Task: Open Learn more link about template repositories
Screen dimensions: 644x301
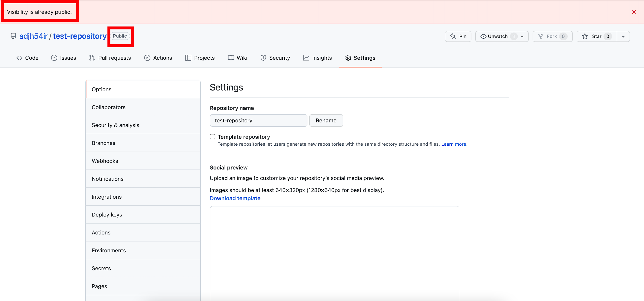Action: point(453,144)
